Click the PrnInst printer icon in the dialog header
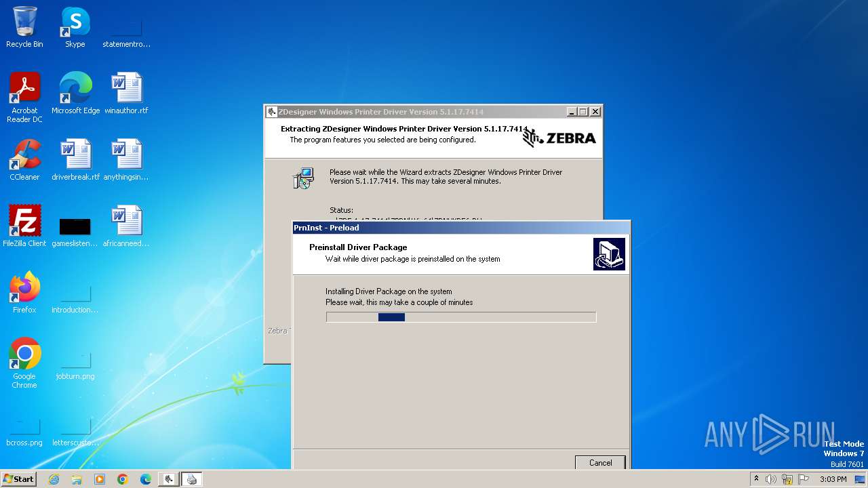The image size is (868, 488). (x=609, y=254)
